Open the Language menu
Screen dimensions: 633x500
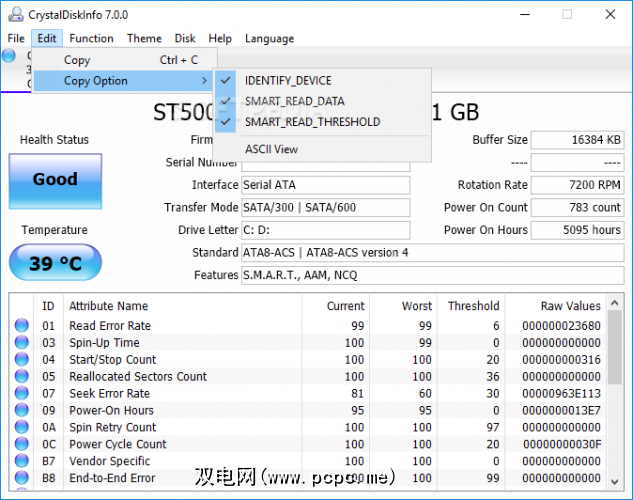click(x=269, y=39)
